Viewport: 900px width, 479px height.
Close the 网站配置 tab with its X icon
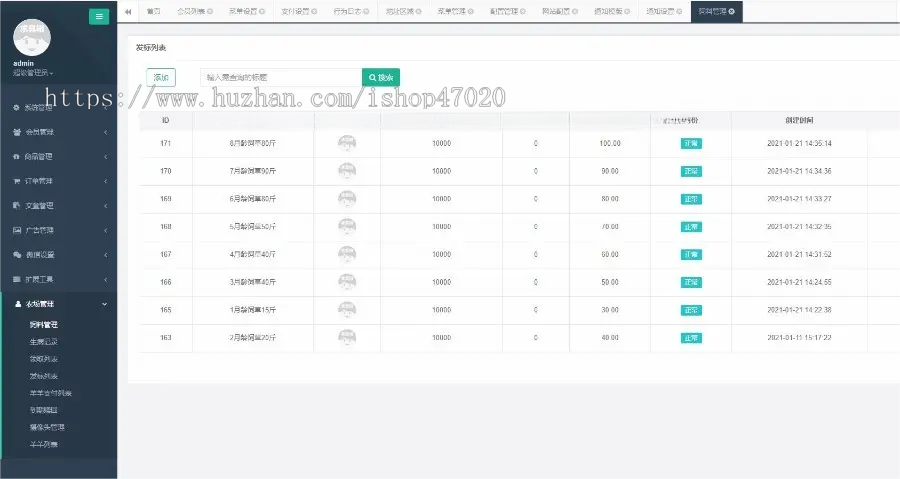pos(575,11)
